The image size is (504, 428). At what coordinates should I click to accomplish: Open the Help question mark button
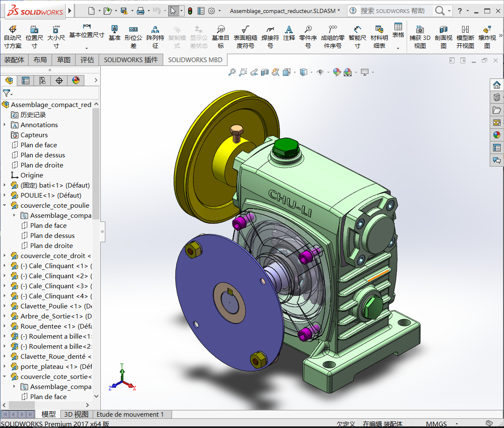[460, 11]
